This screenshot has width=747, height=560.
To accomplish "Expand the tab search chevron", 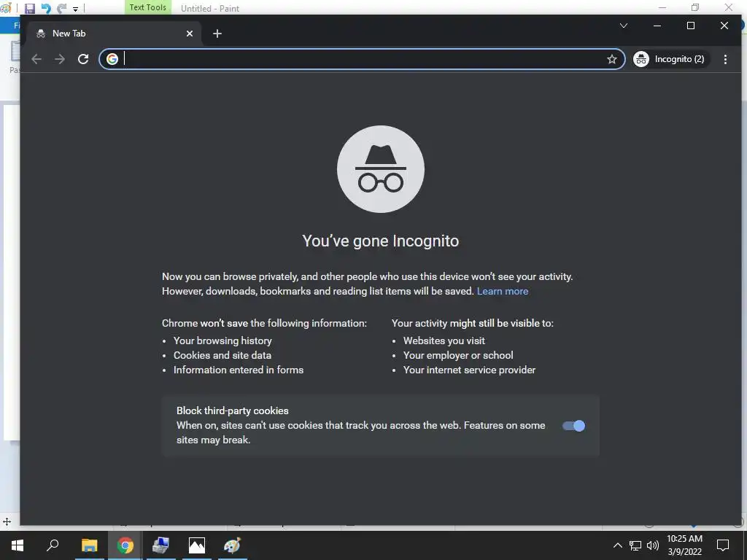I will [x=624, y=26].
